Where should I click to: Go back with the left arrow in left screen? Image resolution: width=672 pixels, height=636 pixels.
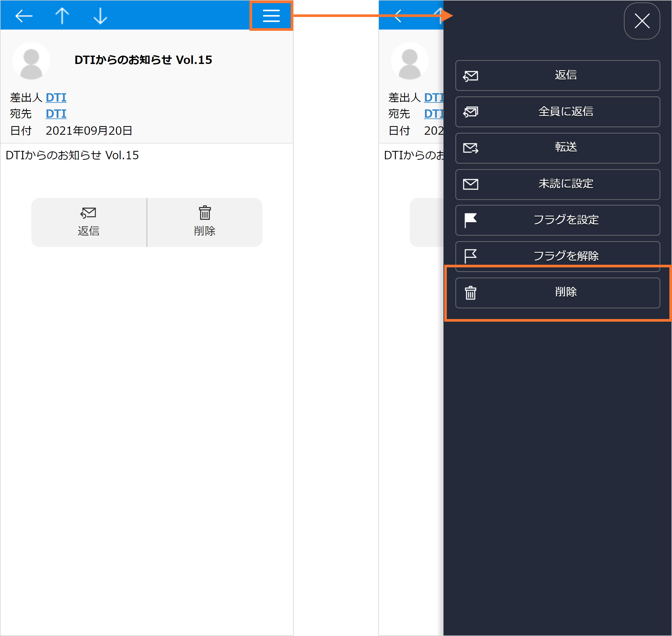coord(24,16)
